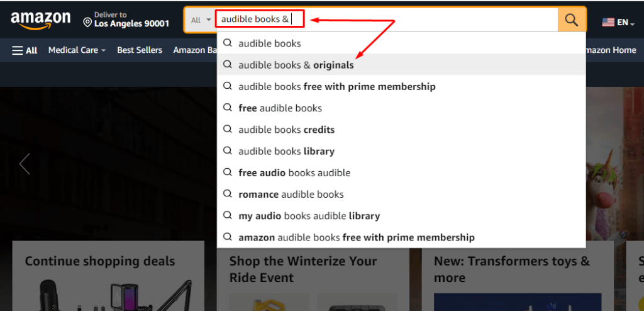Pick 'romance audible books' suggestion

click(401, 194)
